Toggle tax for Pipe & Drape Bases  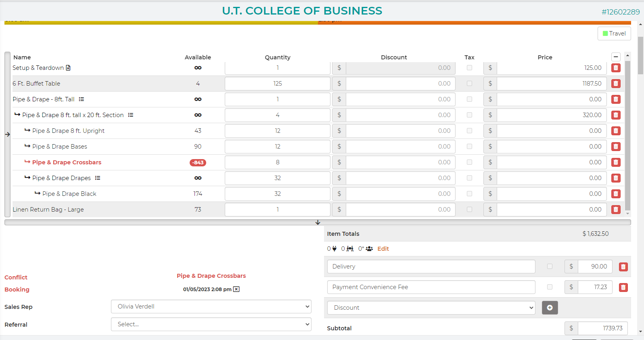[469, 147]
